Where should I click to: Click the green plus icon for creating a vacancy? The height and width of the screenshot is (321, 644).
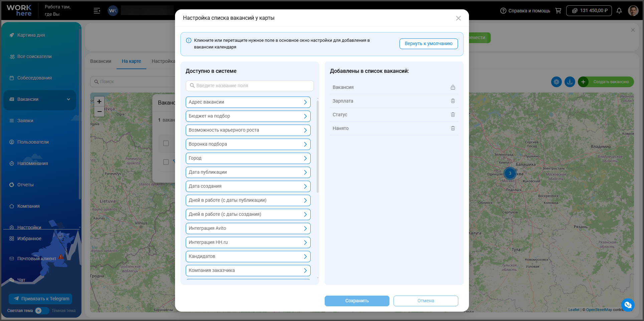click(583, 82)
